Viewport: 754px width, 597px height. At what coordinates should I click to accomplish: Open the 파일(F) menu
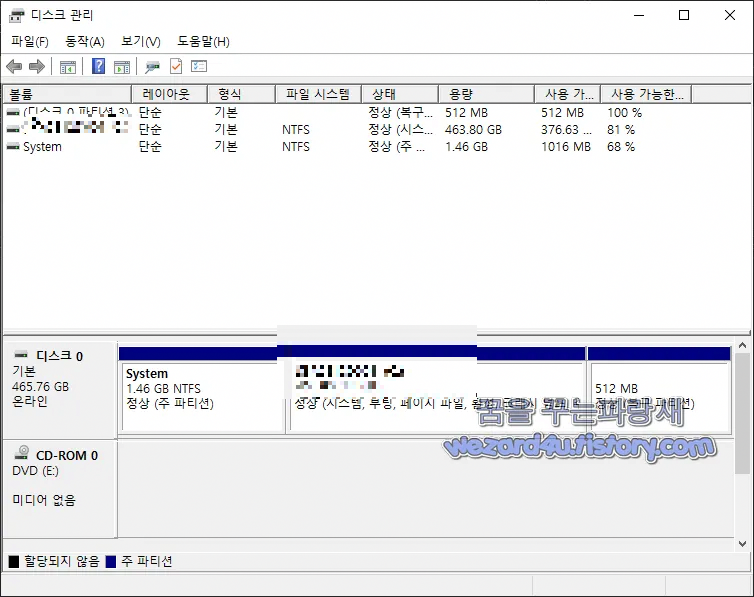click(x=30, y=41)
